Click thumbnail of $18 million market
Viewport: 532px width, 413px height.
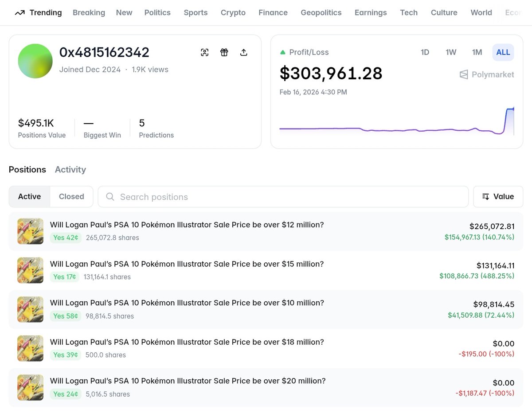click(x=30, y=348)
